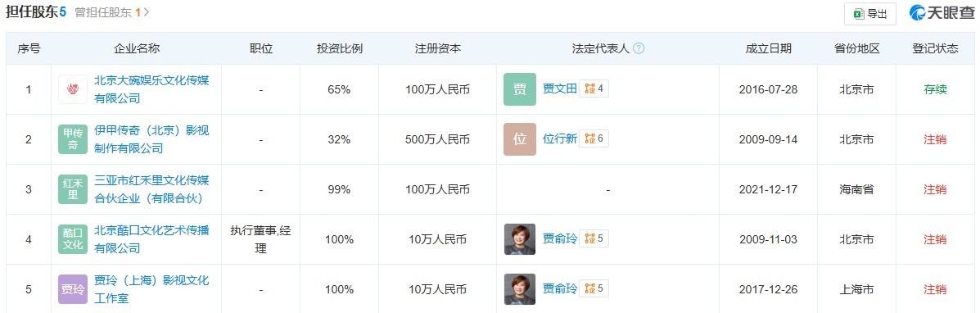Viewport: 980px width, 313px height.
Task: Click relation count icon next to 贾文田
Action: pyautogui.click(x=594, y=88)
